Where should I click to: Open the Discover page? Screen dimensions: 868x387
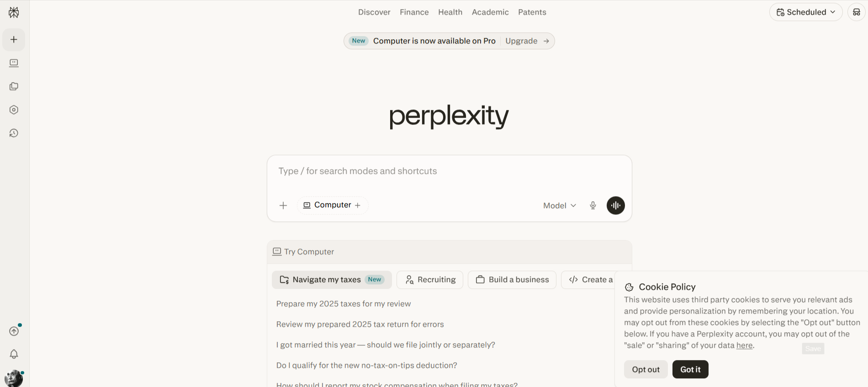374,12
